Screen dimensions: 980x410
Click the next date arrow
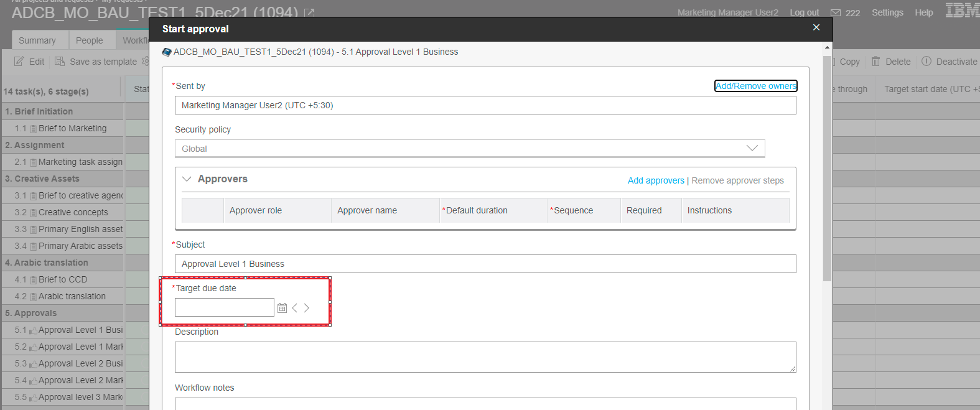[307, 308]
